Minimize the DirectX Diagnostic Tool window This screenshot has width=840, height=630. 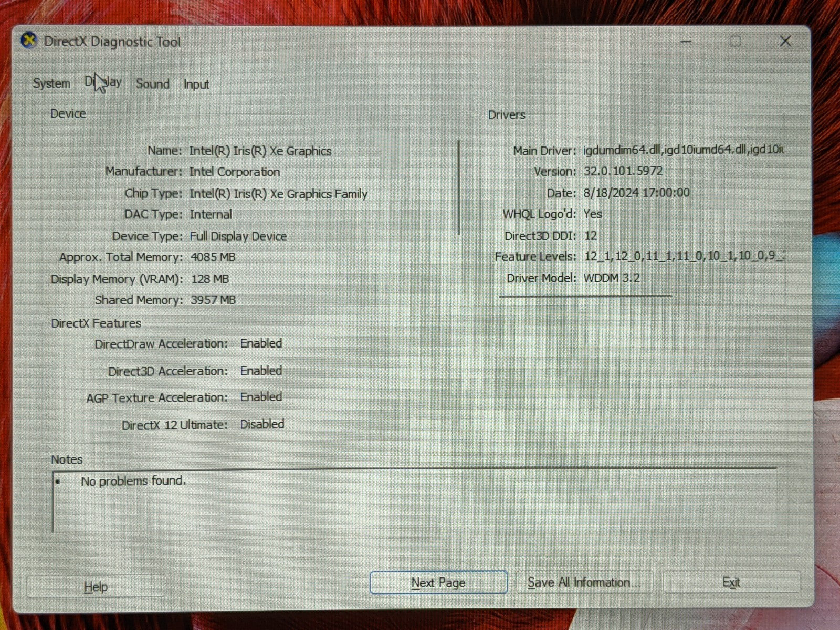[x=686, y=41]
